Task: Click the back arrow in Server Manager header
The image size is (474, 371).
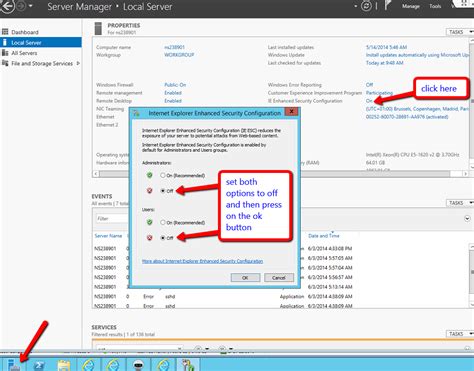Action: click(x=7, y=6)
